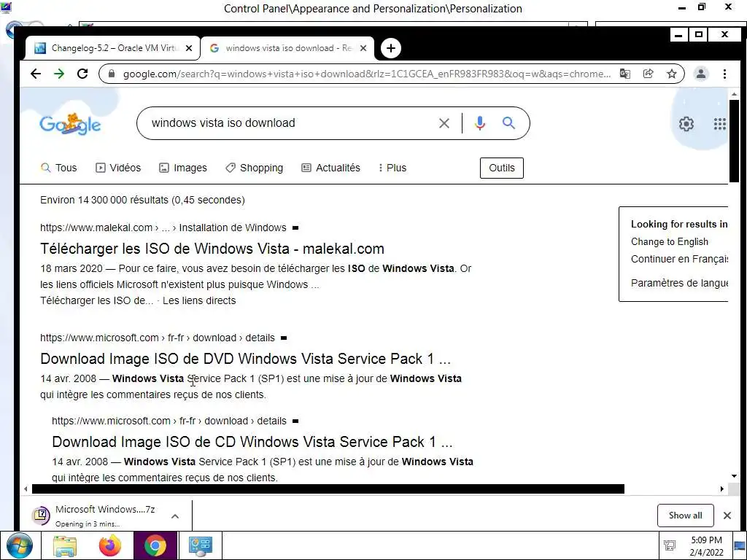Select the Tous results filter
747x560 pixels.
[x=58, y=168]
